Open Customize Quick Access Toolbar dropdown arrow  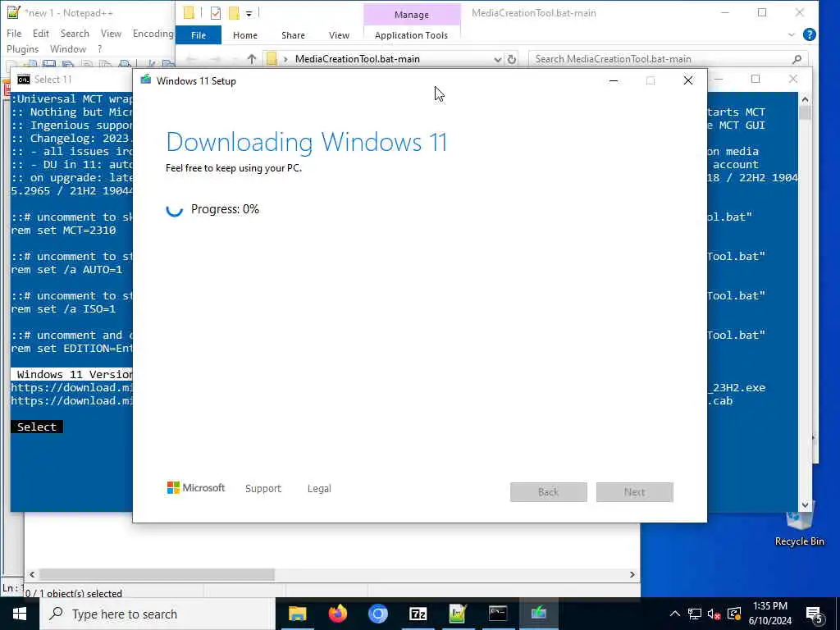[x=249, y=13]
